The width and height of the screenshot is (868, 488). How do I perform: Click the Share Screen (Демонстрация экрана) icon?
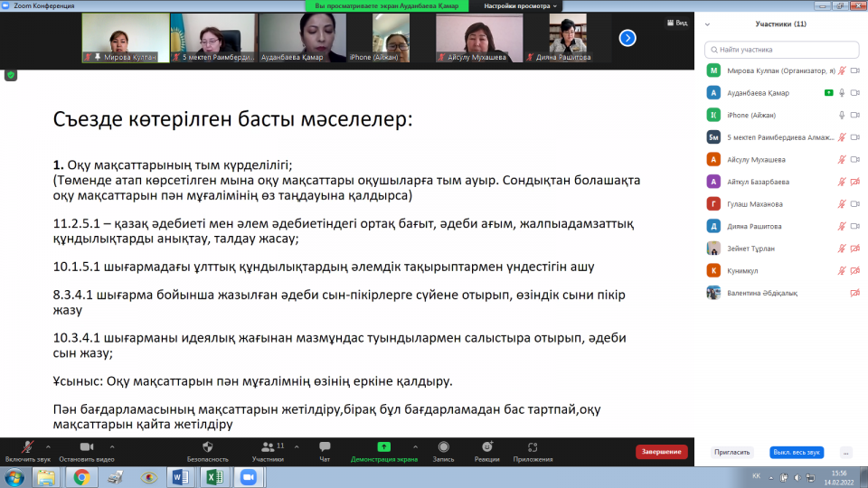pyautogui.click(x=384, y=446)
